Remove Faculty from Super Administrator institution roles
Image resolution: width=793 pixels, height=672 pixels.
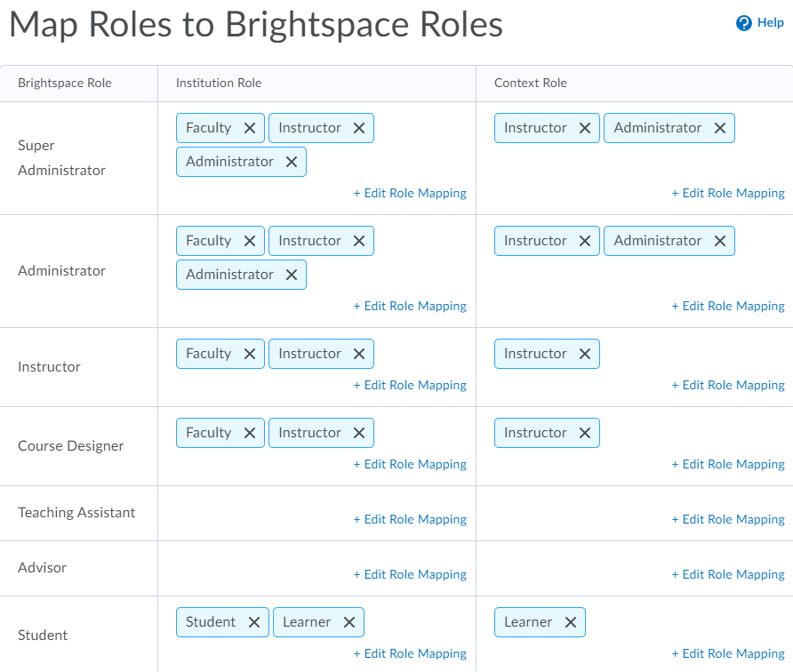pyautogui.click(x=250, y=128)
